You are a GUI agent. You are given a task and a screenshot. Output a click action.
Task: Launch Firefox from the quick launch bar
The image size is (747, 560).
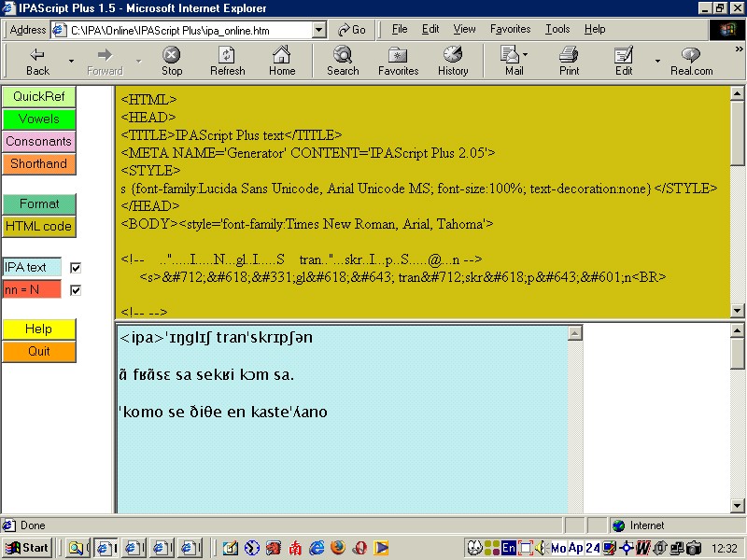point(338,548)
